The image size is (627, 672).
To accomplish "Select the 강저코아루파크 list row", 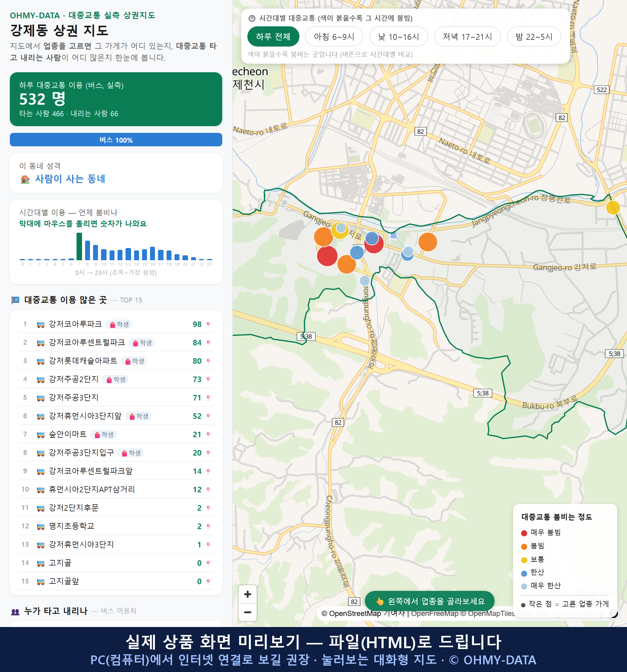I will tap(116, 325).
